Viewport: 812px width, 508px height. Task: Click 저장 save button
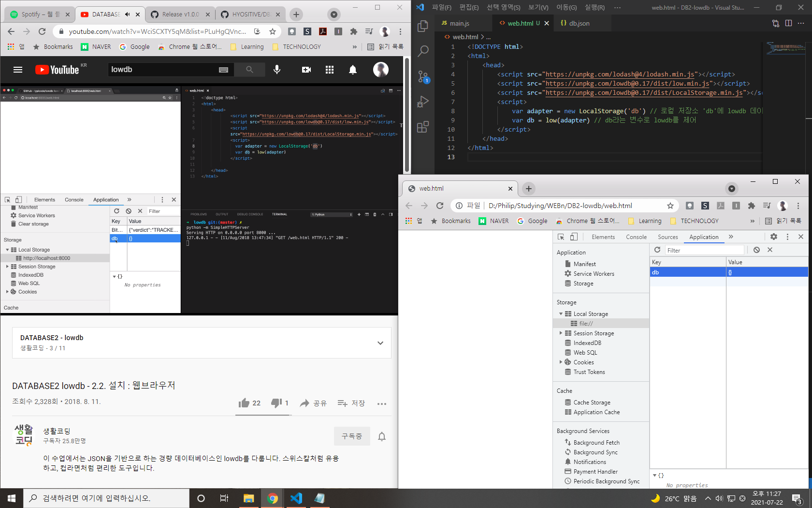[351, 403]
